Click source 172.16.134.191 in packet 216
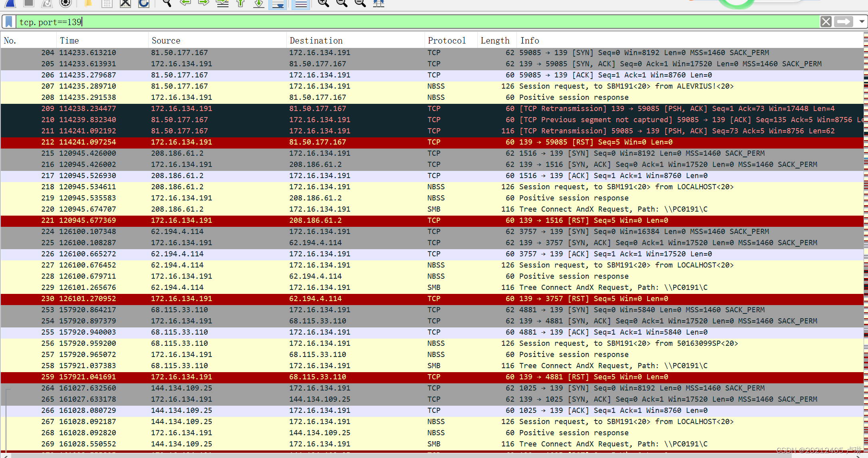This screenshot has width=868, height=458. click(181, 165)
